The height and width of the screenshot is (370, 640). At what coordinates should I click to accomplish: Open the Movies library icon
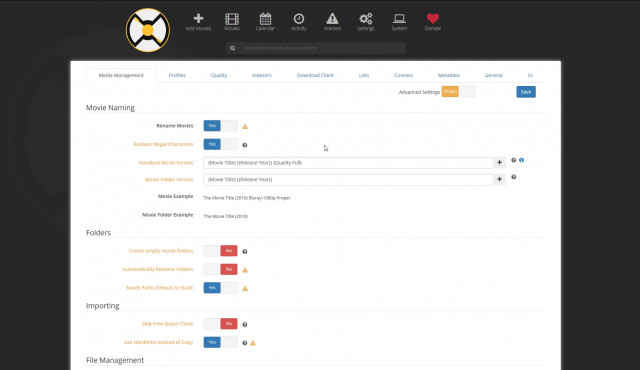232,22
